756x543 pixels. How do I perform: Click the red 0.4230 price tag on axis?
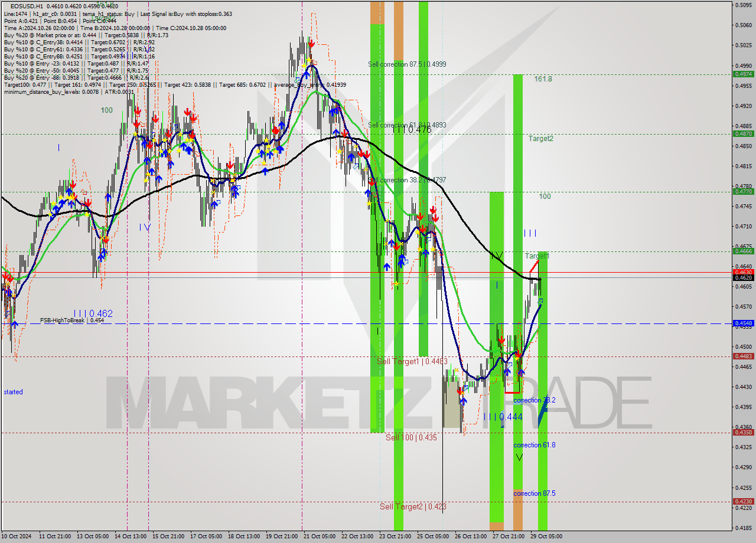(742, 501)
